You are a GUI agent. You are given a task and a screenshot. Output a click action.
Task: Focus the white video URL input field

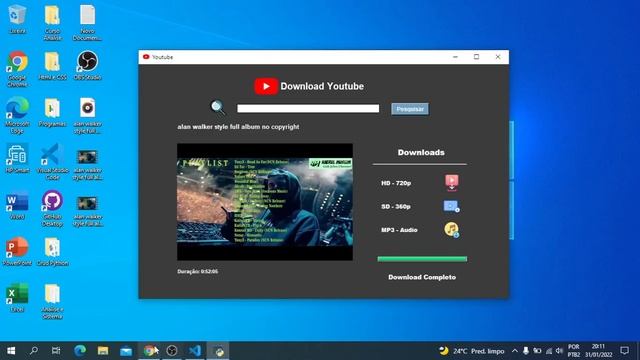[x=308, y=108]
